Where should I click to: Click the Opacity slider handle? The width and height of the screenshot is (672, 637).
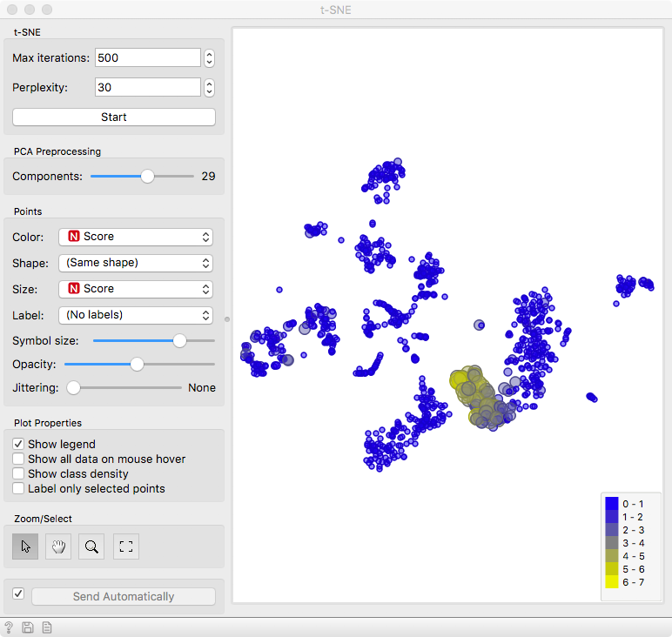point(138,364)
